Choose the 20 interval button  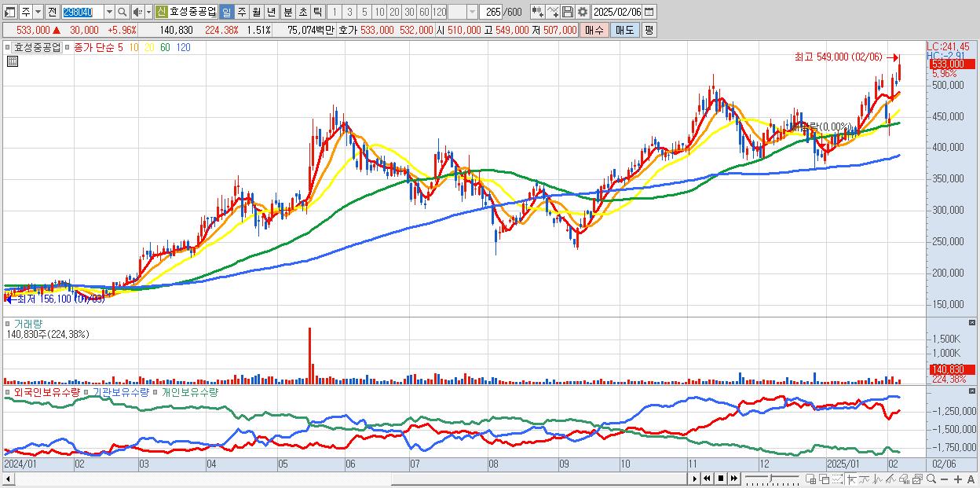[x=394, y=13]
